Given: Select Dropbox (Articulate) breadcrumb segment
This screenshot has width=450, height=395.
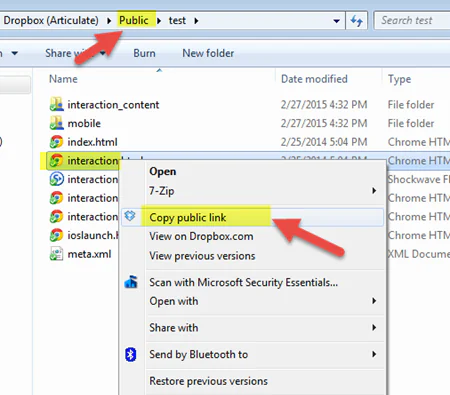Looking at the screenshot, I should point(51,21).
